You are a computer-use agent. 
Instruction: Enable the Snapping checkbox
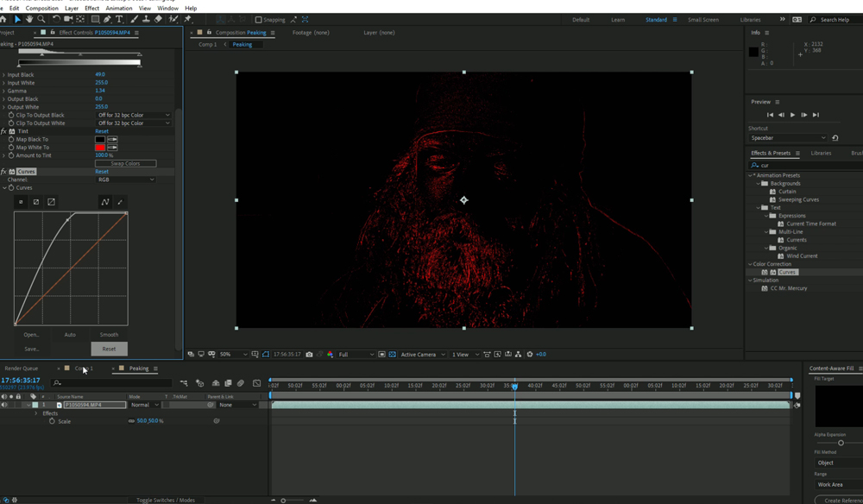(x=258, y=20)
